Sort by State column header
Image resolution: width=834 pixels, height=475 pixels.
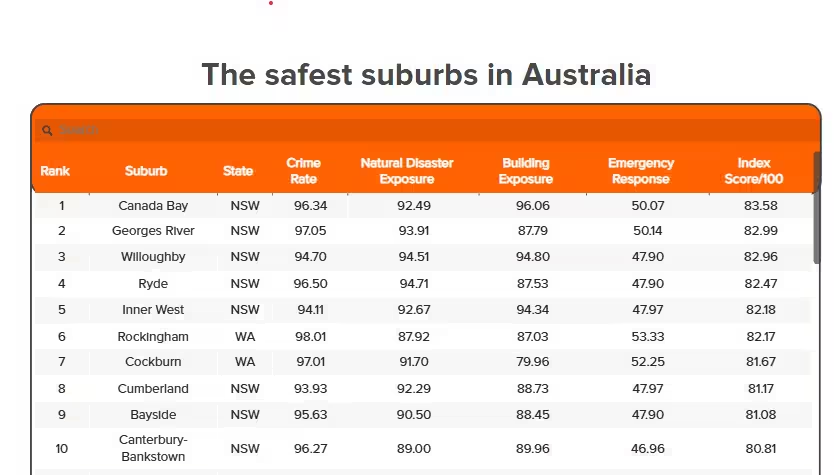click(238, 171)
